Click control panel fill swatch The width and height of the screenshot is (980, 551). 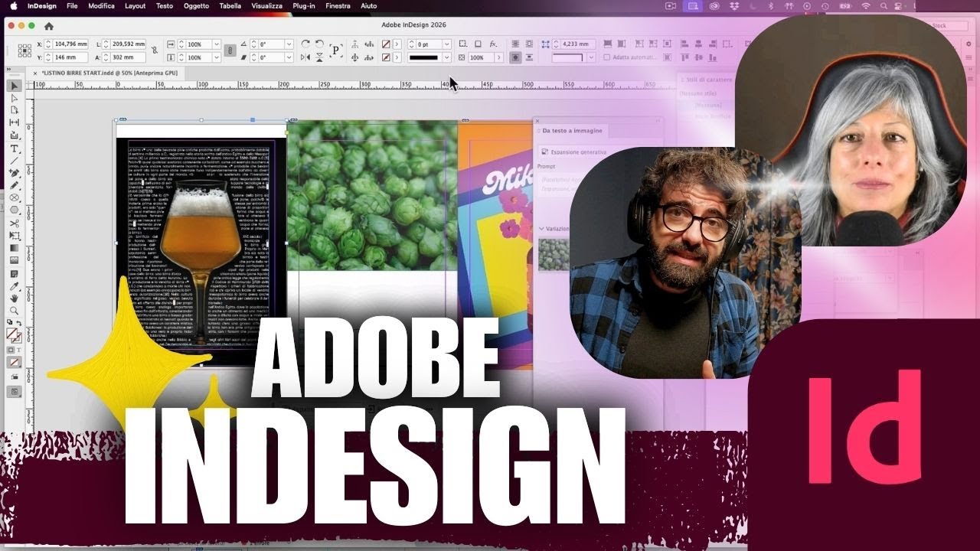coord(387,44)
